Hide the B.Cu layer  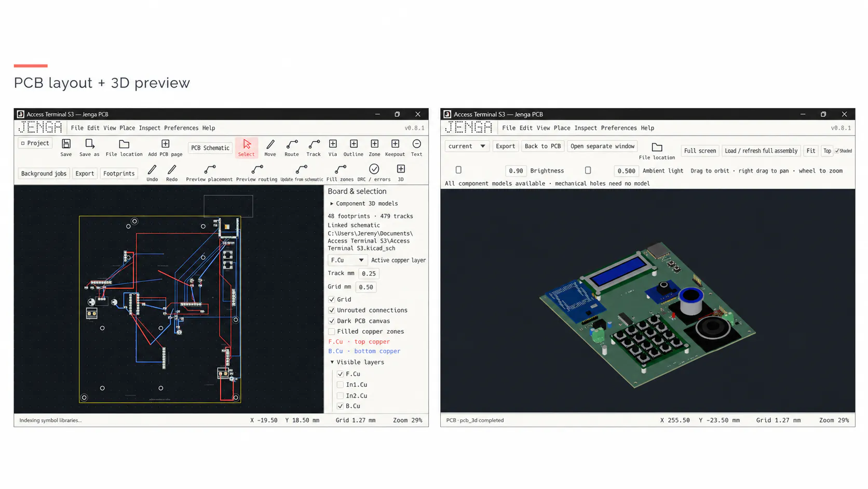[x=340, y=406]
